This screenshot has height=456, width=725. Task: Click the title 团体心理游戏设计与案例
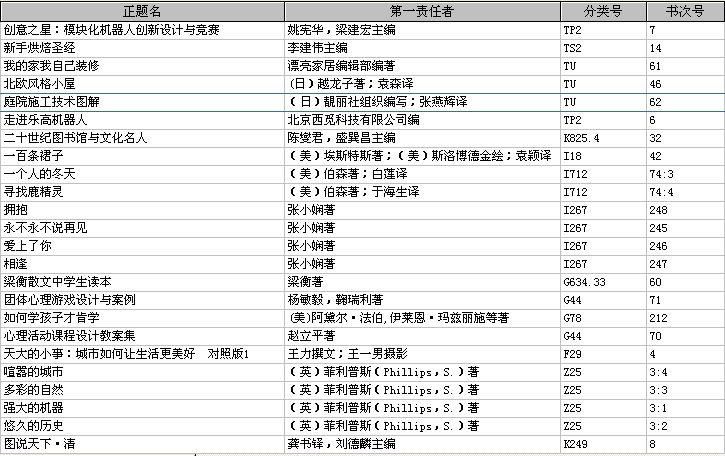(69, 301)
